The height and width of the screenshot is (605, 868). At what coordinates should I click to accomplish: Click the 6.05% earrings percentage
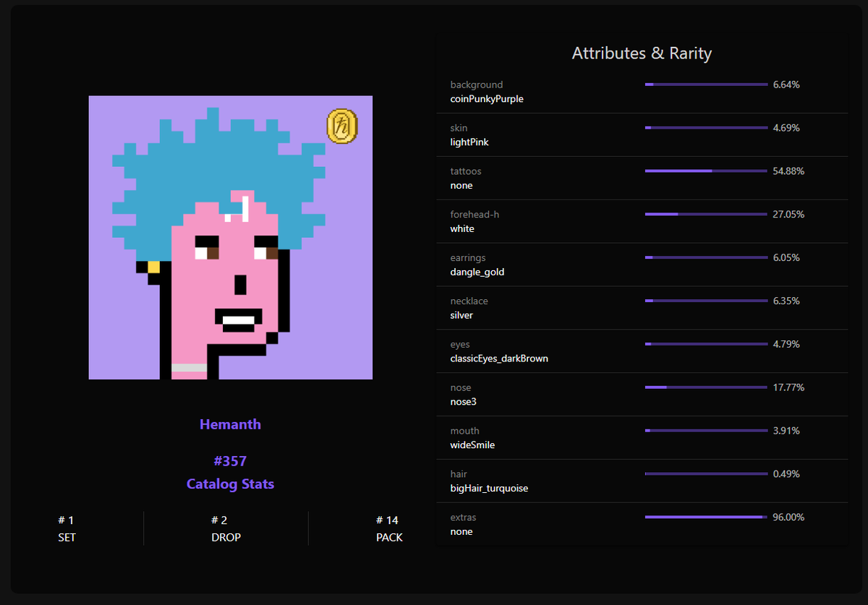pyautogui.click(x=786, y=258)
